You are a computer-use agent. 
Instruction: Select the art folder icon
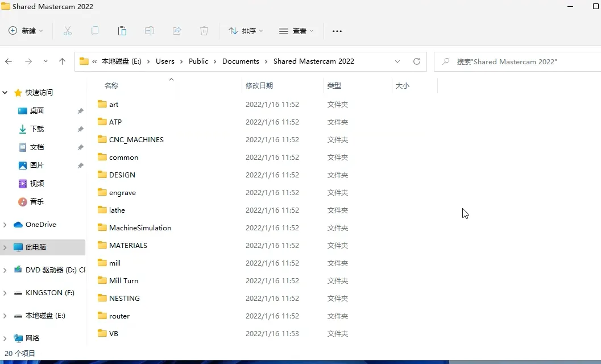[102, 104]
